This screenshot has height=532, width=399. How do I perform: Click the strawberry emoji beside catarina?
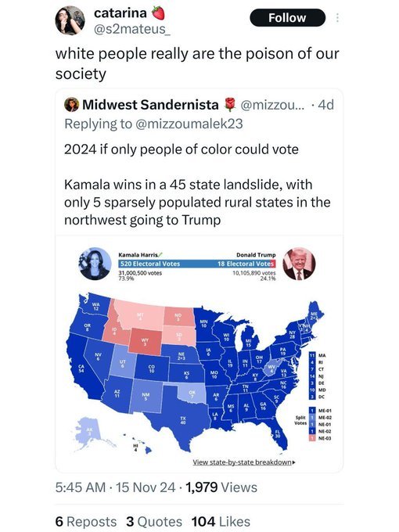pos(158,13)
